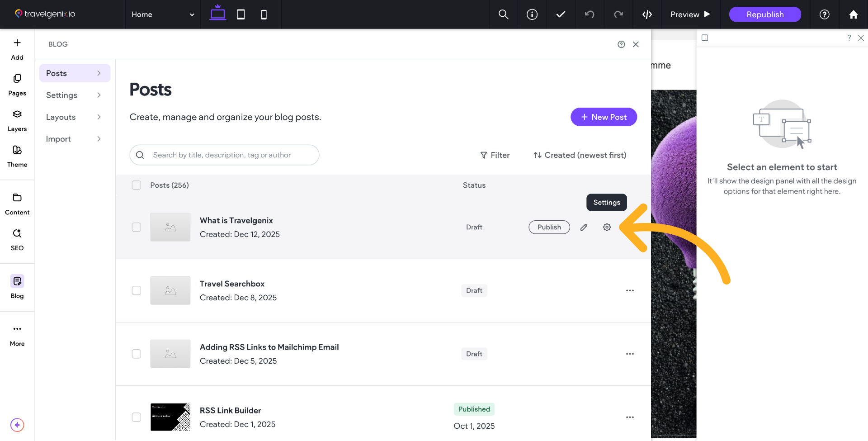Open developer code mode icon
The width and height of the screenshot is (868, 441).
647,14
